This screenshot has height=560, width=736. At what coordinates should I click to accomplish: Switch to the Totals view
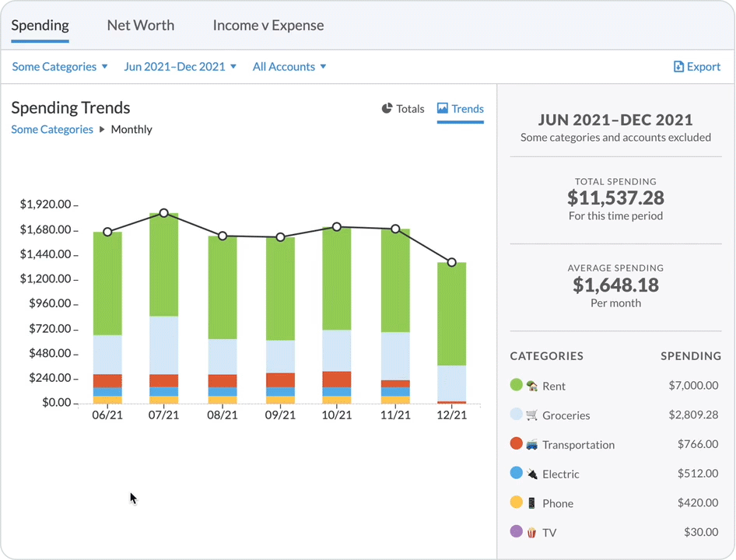[403, 109]
